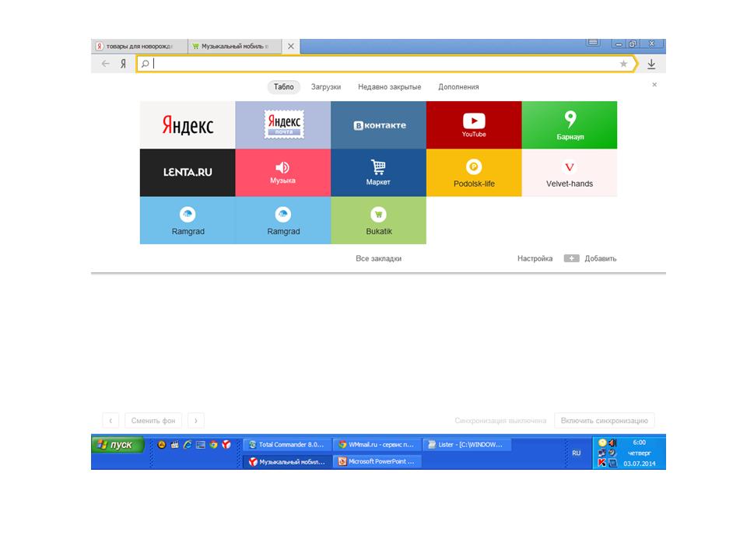The width and height of the screenshot is (747, 560).
Task: Open the first Ramgrad tile
Action: pos(188,220)
